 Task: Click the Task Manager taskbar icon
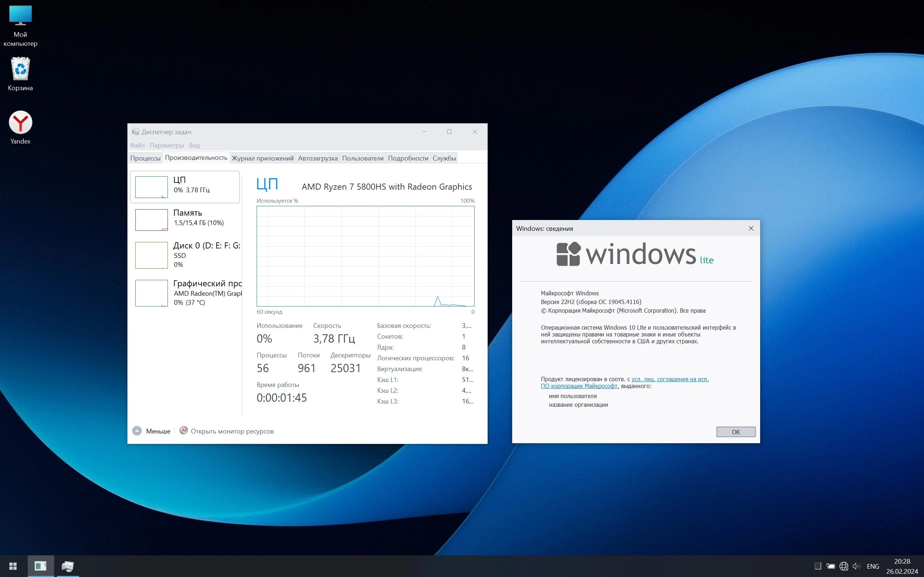67,566
